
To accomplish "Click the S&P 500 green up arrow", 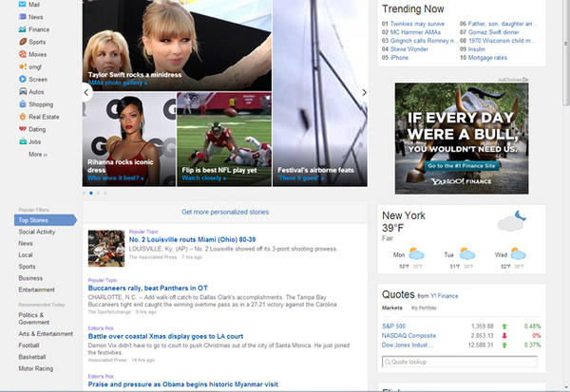I will [x=504, y=327].
